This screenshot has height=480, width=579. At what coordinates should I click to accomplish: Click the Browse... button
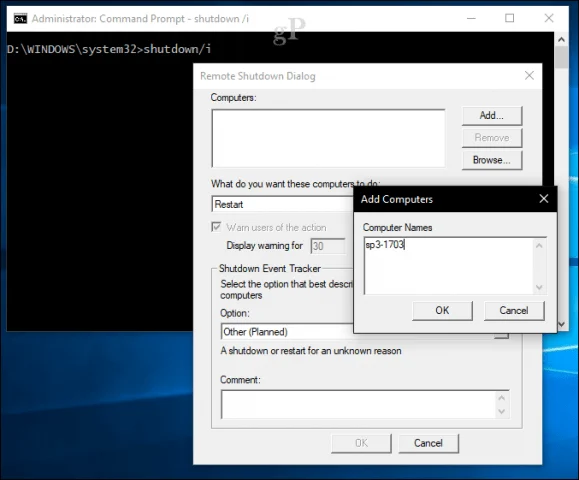[x=492, y=160]
